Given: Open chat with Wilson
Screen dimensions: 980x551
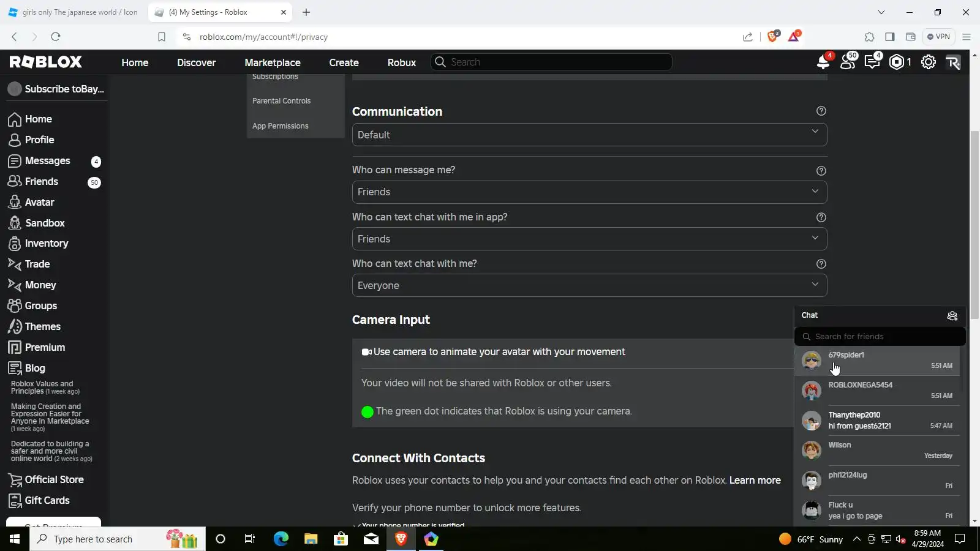Looking at the screenshot, I should click(877, 451).
